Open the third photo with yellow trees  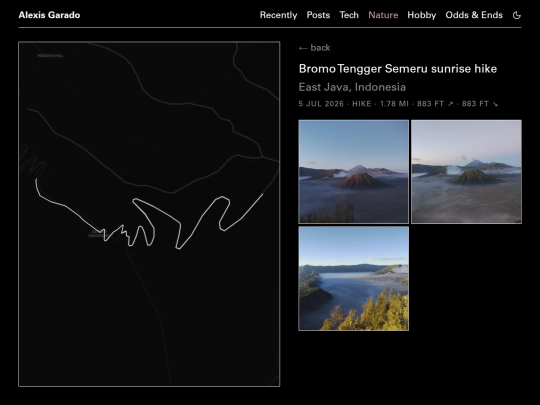click(353, 278)
